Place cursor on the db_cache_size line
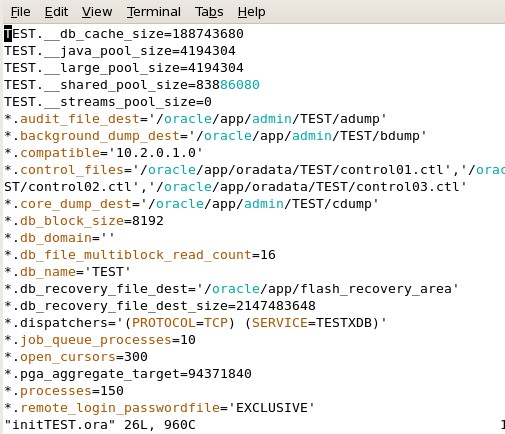Viewport: 505px width, 434px height. pos(124,34)
